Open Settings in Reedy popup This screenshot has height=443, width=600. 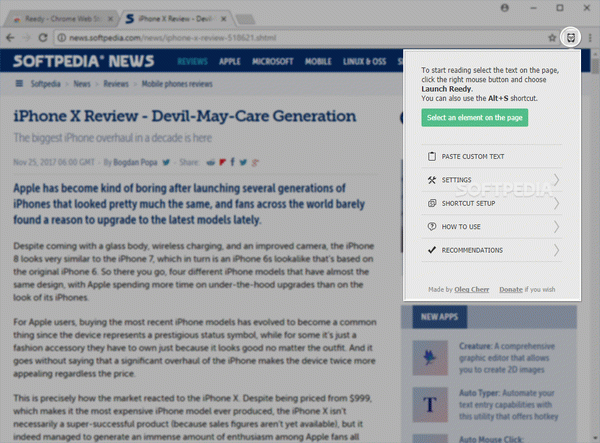[x=492, y=180]
